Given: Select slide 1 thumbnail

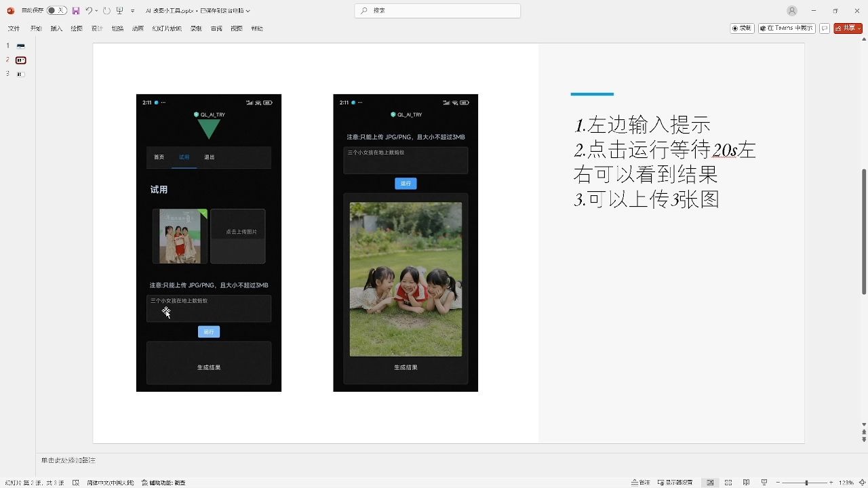Looking at the screenshot, I should pos(21,46).
